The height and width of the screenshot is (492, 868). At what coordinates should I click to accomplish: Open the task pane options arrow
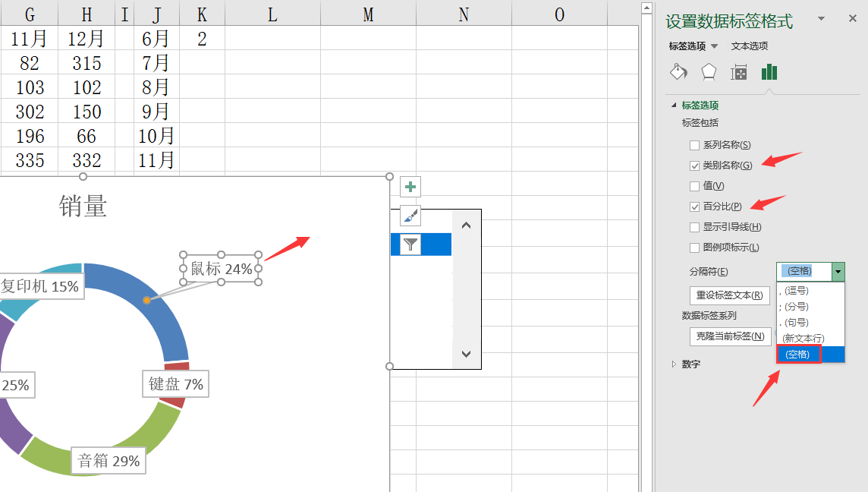click(x=822, y=19)
